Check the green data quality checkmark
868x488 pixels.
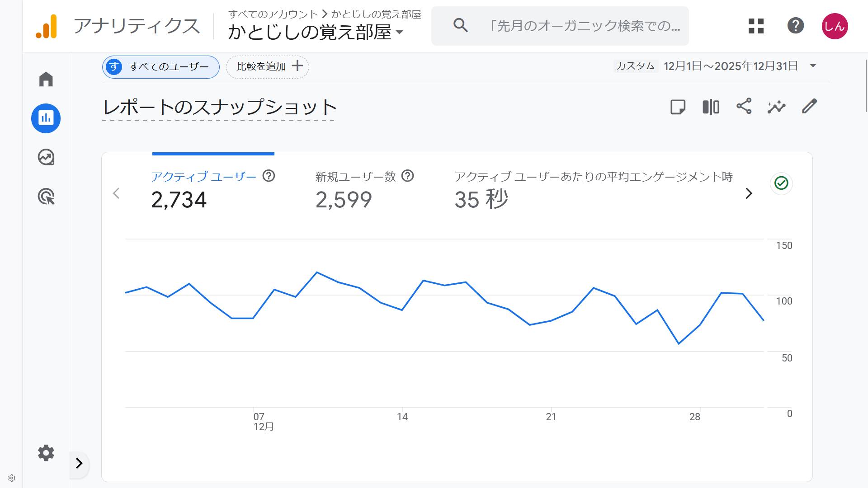tap(781, 183)
